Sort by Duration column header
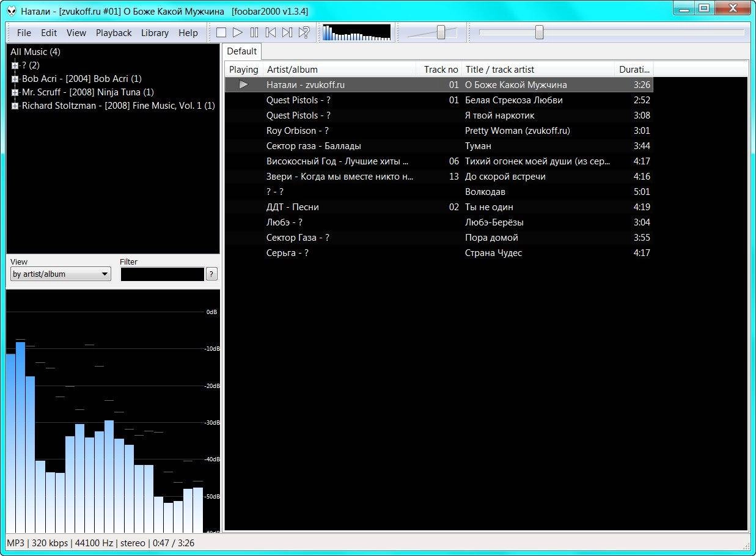The height and width of the screenshot is (556, 756). click(x=634, y=70)
